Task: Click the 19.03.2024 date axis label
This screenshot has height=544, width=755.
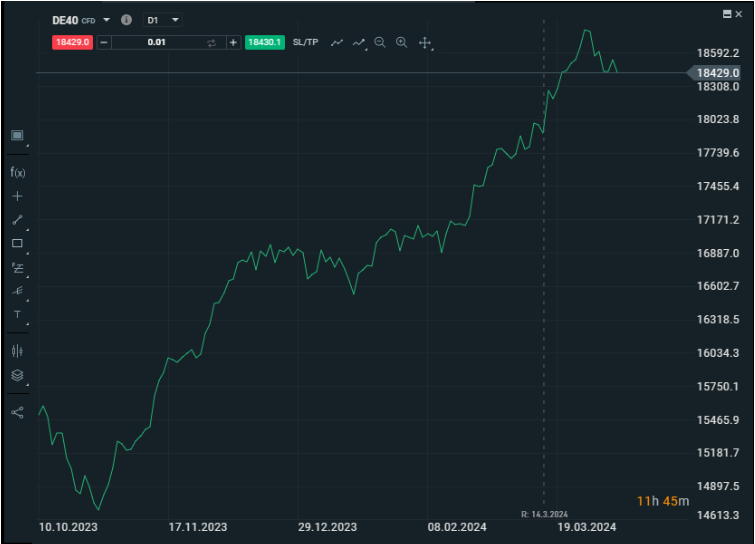Action: (586, 527)
